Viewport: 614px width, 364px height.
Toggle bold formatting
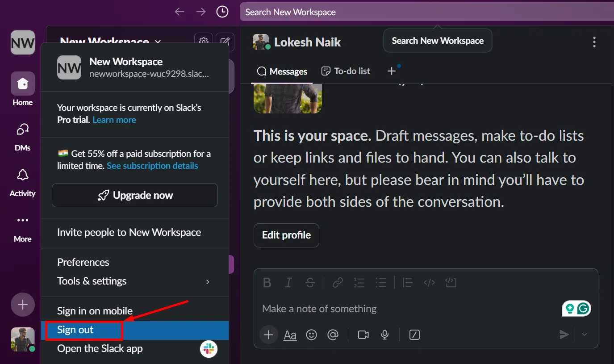tap(267, 283)
